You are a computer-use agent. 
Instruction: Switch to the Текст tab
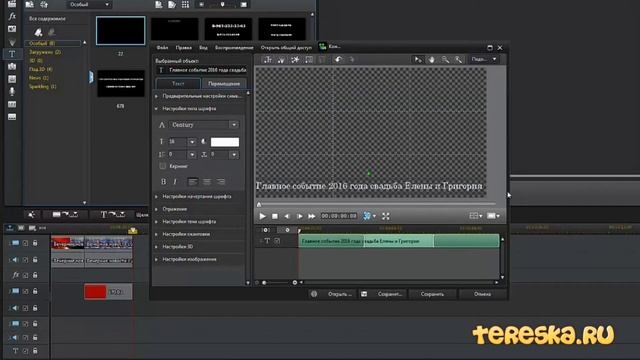tap(178, 83)
